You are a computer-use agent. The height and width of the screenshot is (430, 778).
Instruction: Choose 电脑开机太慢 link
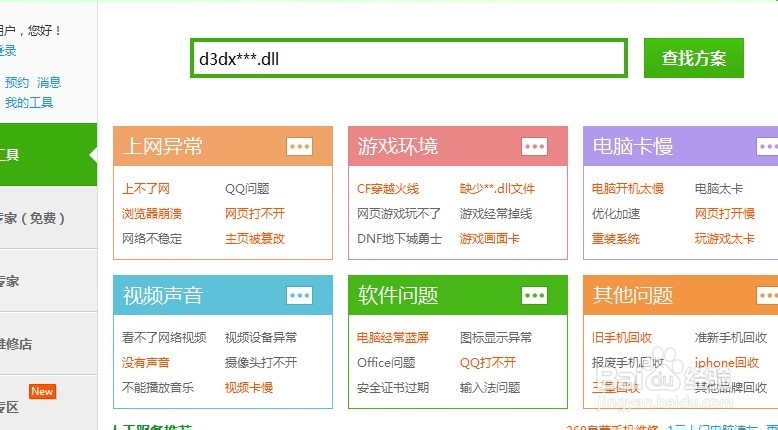(x=628, y=188)
